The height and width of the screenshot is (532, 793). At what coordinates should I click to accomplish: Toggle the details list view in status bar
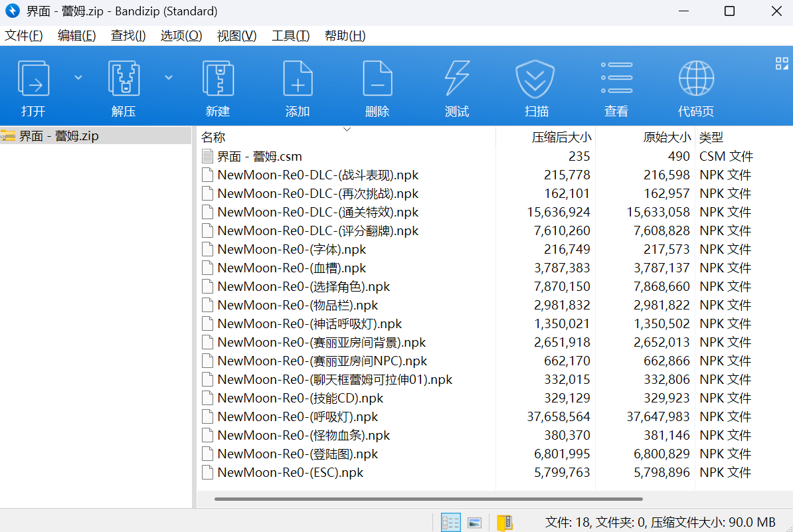pos(451,523)
